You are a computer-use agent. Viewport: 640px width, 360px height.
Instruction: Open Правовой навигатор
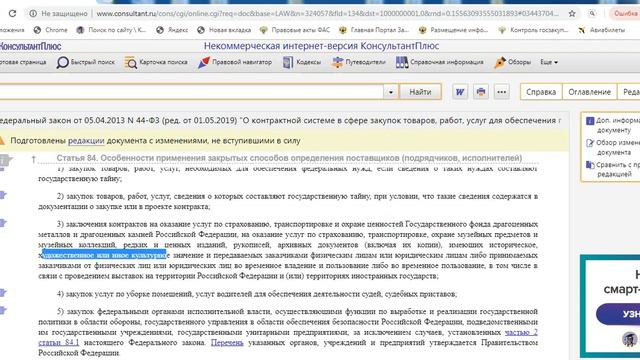pos(235,62)
